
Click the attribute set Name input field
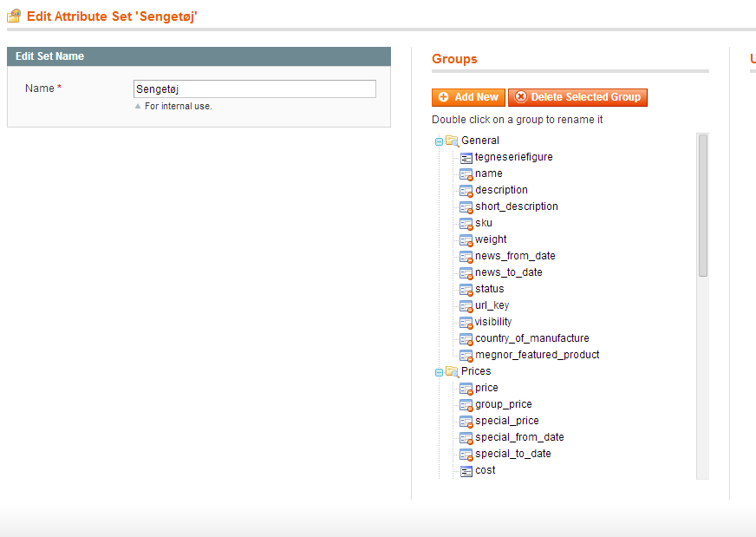(255, 88)
